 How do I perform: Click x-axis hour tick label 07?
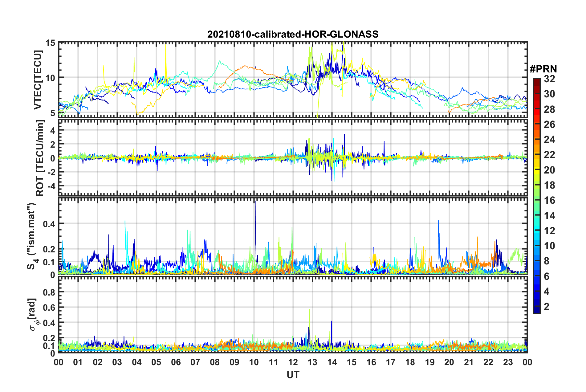point(195,362)
